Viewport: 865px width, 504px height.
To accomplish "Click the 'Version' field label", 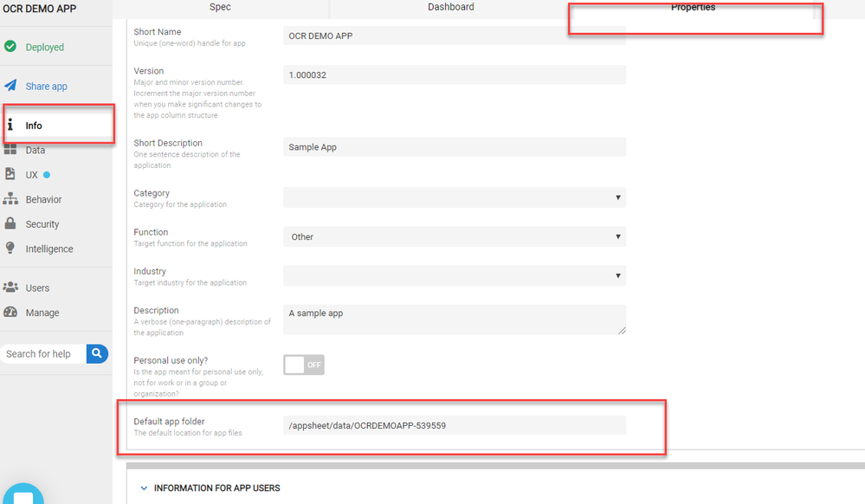I will click(x=148, y=71).
